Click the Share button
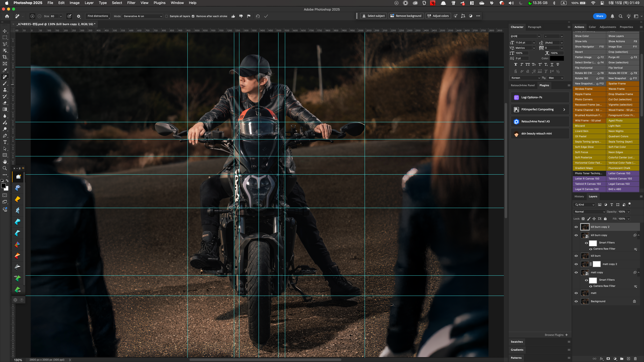This screenshot has height=362, width=644. click(x=599, y=16)
